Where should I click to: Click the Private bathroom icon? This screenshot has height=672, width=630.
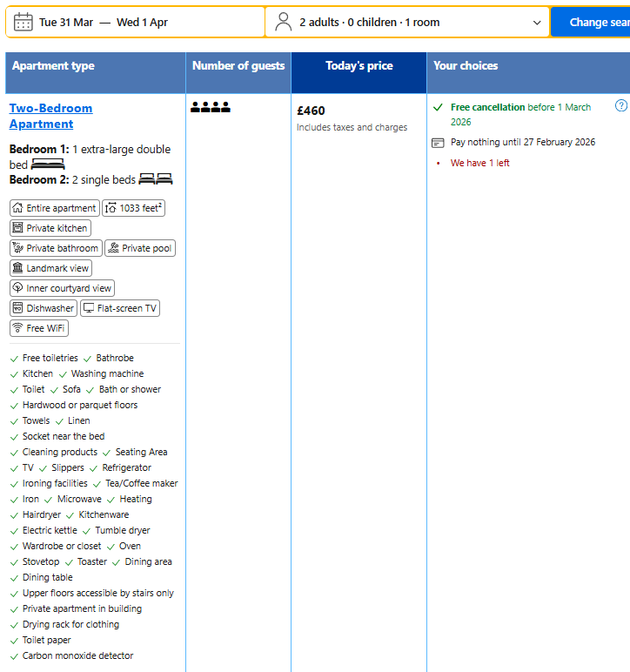(17, 248)
